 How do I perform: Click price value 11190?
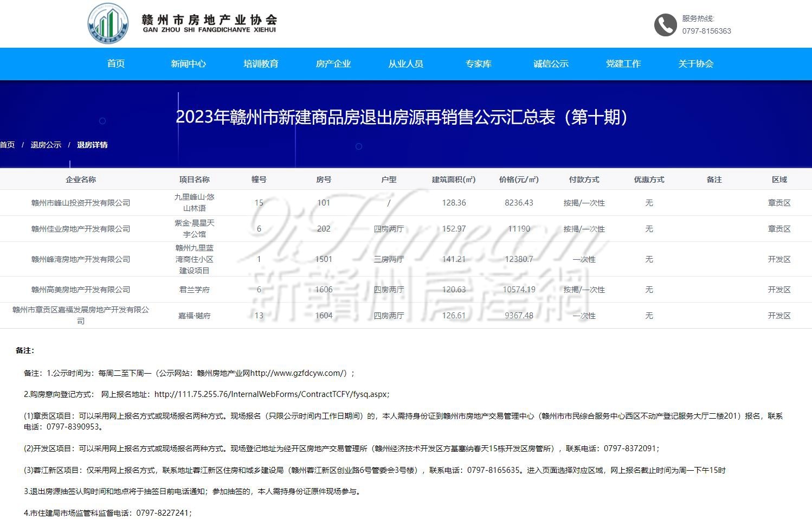tap(519, 229)
